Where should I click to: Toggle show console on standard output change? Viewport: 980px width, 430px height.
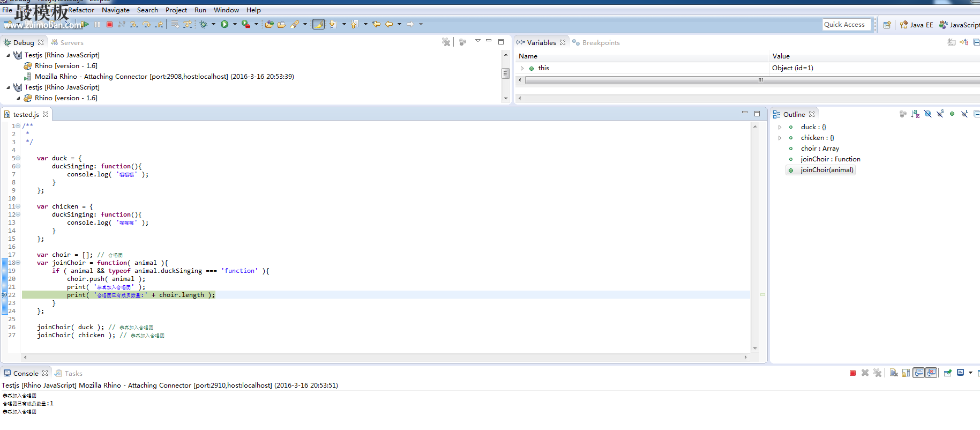point(919,373)
